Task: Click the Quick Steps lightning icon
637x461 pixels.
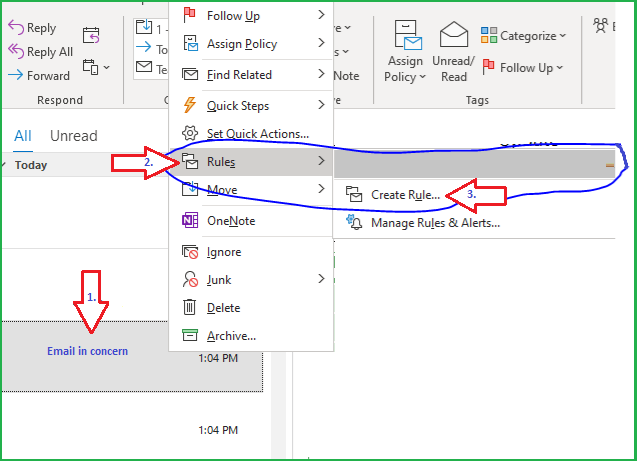Action: click(x=190, y=105)
